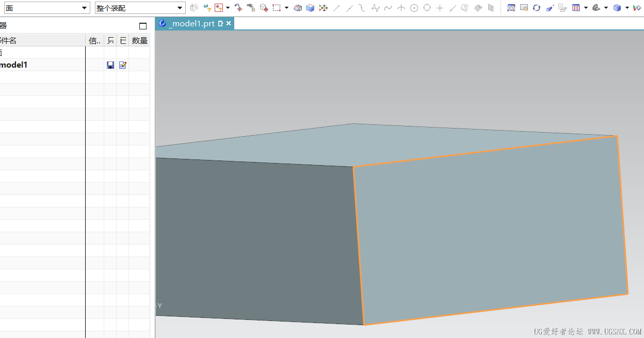Click the modified note icon in model1 row
The height and width of the screenshot is (338, 644).
point(123,65)
